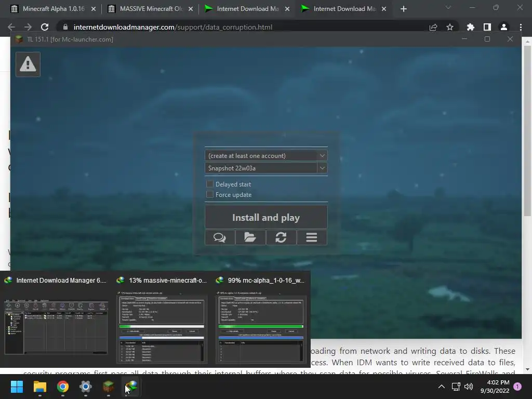The image size is (532, 399).
Task: Click the warning triangle icon in TL launcher
Action: [x=28, y=64]
